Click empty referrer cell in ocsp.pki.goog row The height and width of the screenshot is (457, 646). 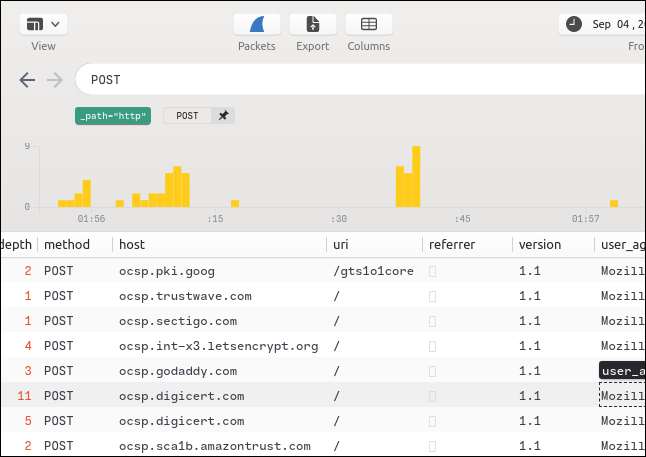click(x=432, y=271)
